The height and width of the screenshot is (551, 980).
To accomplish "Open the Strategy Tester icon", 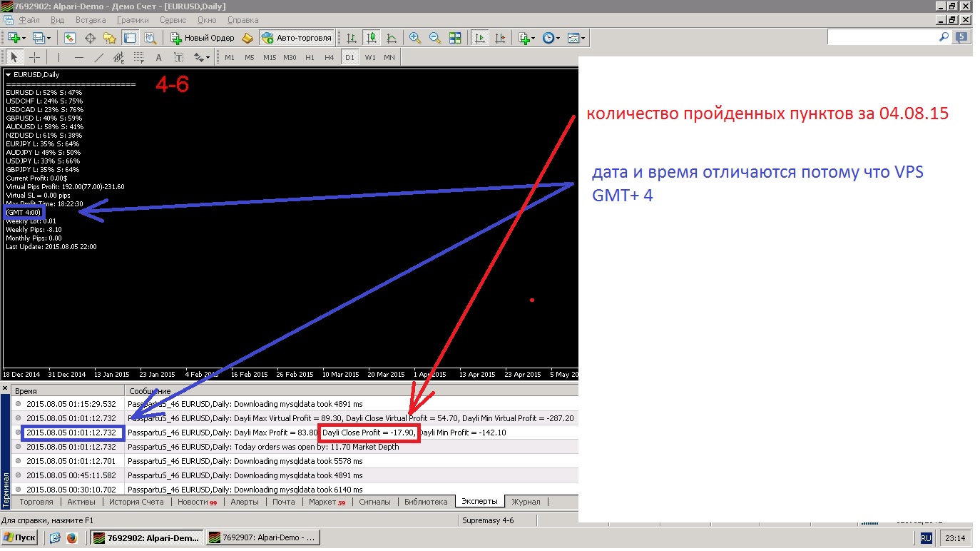I will point(150,38).
